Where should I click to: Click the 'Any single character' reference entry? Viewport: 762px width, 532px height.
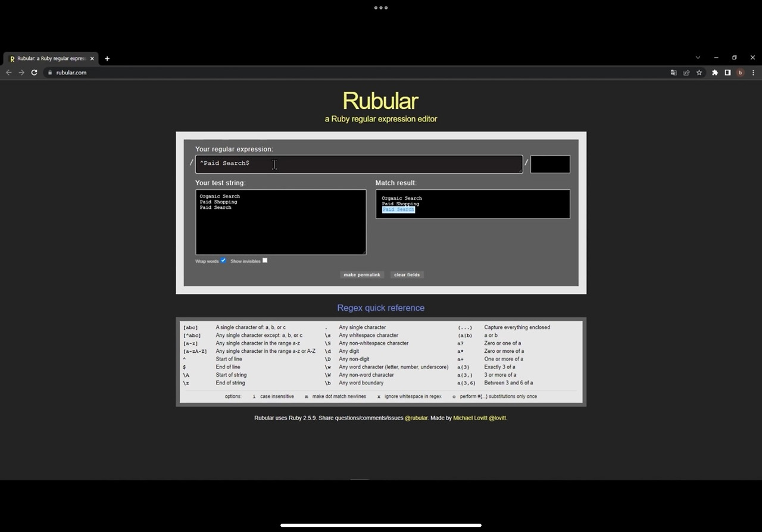[x=363, y=327]
